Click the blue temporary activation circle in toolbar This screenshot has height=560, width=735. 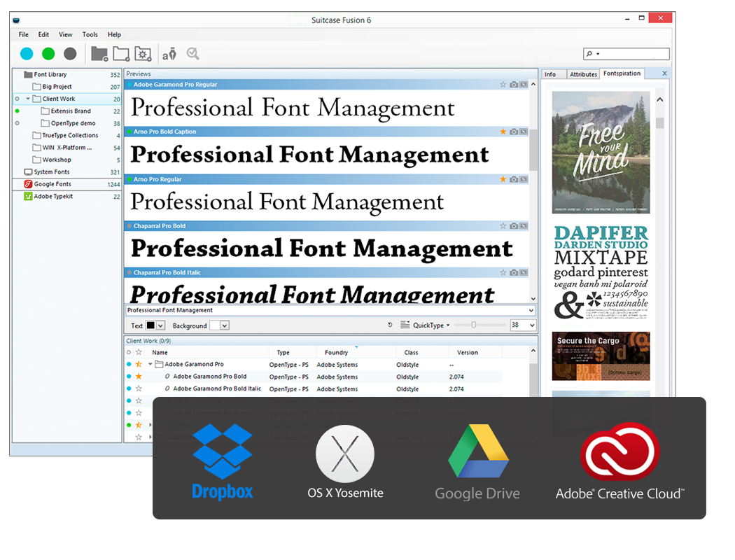point(27,54)
